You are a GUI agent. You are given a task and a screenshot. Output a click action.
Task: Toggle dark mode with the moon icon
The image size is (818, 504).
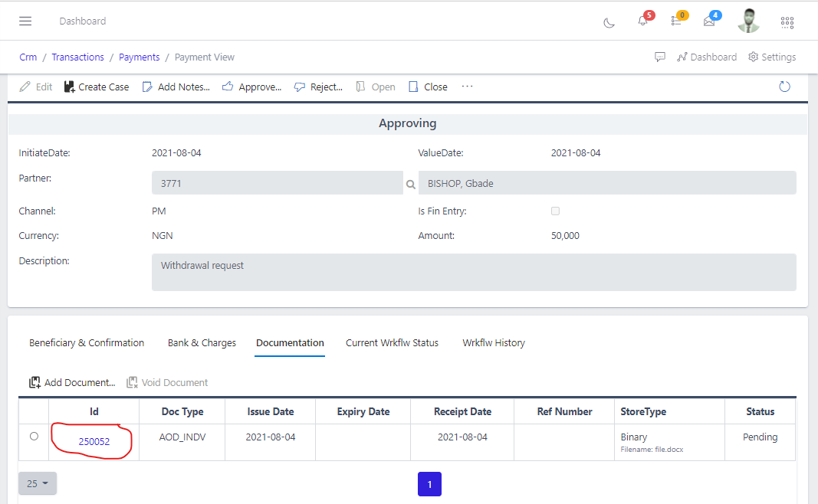pyautogui.click(x=609, y=23)
